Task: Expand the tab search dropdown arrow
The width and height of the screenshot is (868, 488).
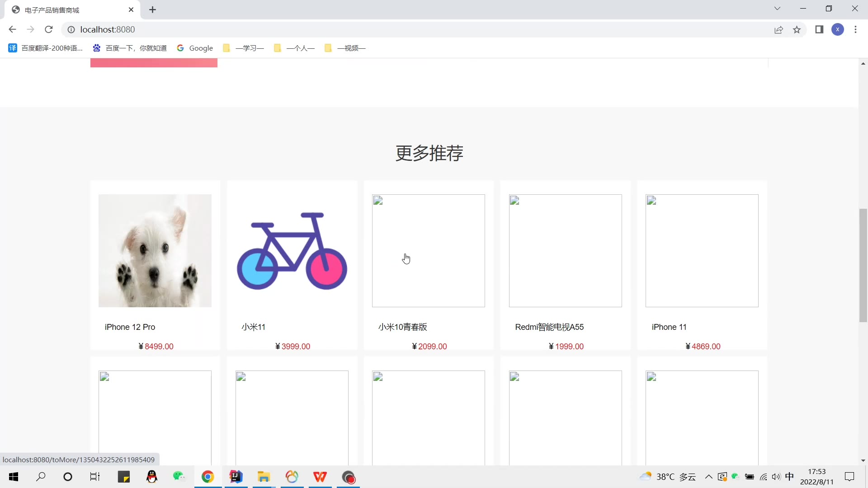Action: click(x=777, y=9)
